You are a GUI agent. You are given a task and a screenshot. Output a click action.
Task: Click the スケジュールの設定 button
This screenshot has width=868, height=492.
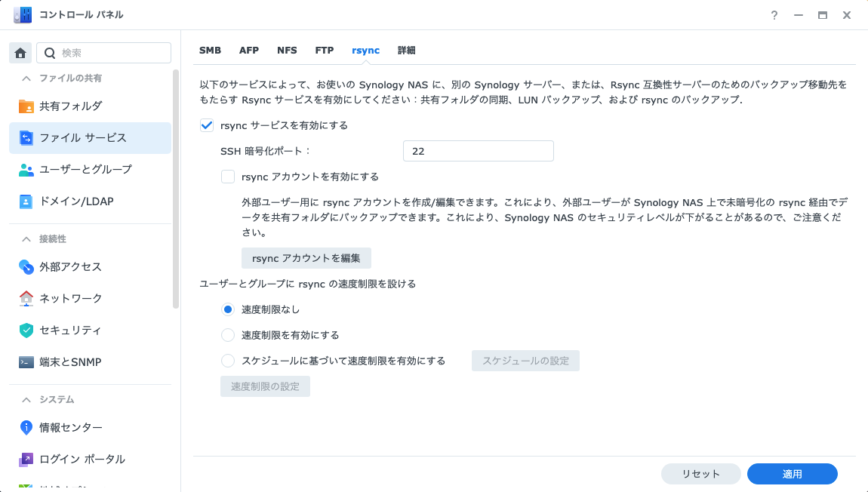[525, 361]
